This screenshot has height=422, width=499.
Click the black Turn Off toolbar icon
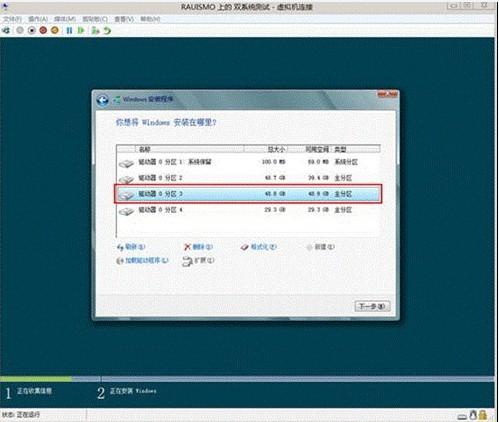coord(32,31)
